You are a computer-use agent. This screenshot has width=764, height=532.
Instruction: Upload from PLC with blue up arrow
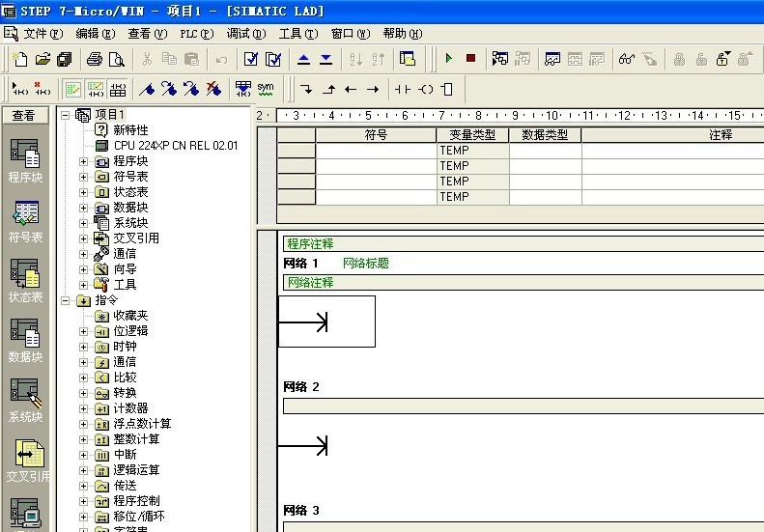pyautogui.click(x=303, y=60)
